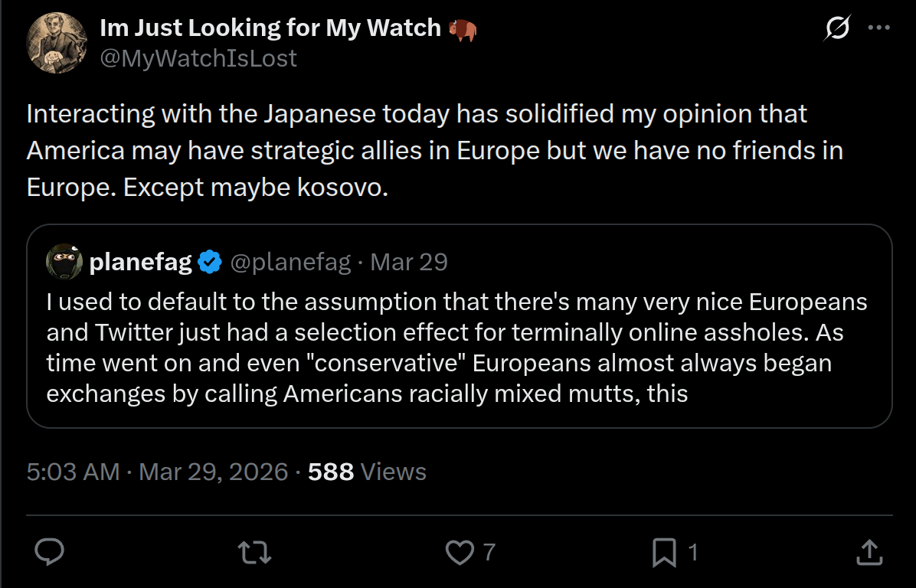Screen dimensions: 916x588
Task: Click the share upload icon
Action: point(868,552)
